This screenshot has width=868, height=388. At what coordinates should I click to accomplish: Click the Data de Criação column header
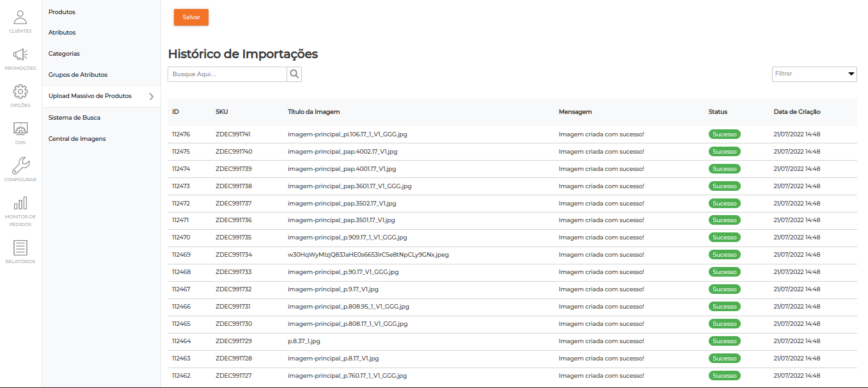[x=797, y=112]
